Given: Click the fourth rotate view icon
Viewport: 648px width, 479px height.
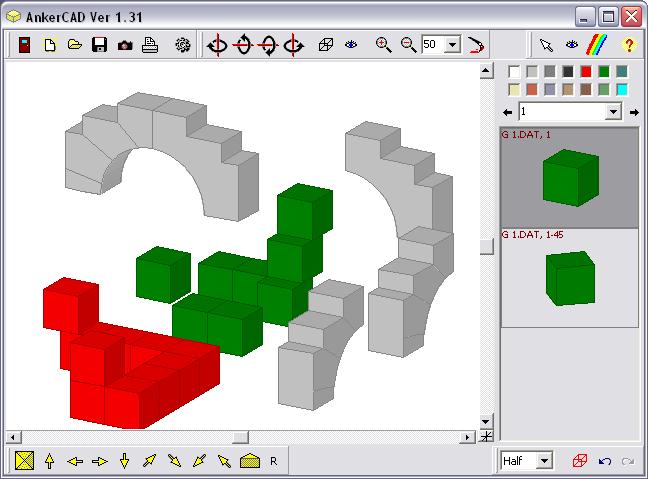Looking at the screenshot, I should [293, 45].
